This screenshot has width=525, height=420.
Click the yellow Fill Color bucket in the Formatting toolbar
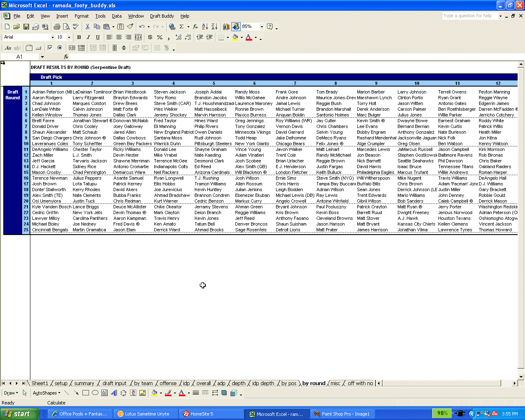235,37
